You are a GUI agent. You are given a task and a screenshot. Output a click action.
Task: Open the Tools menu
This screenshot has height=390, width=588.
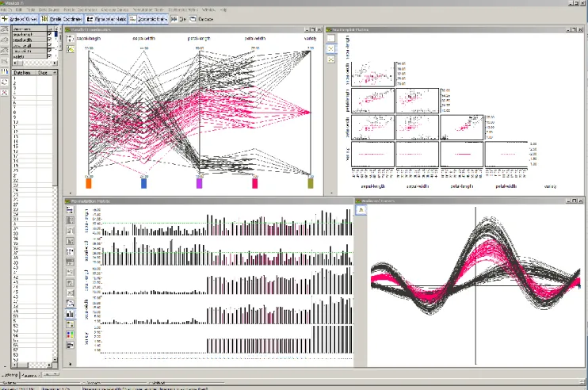[x=31, y=10]
